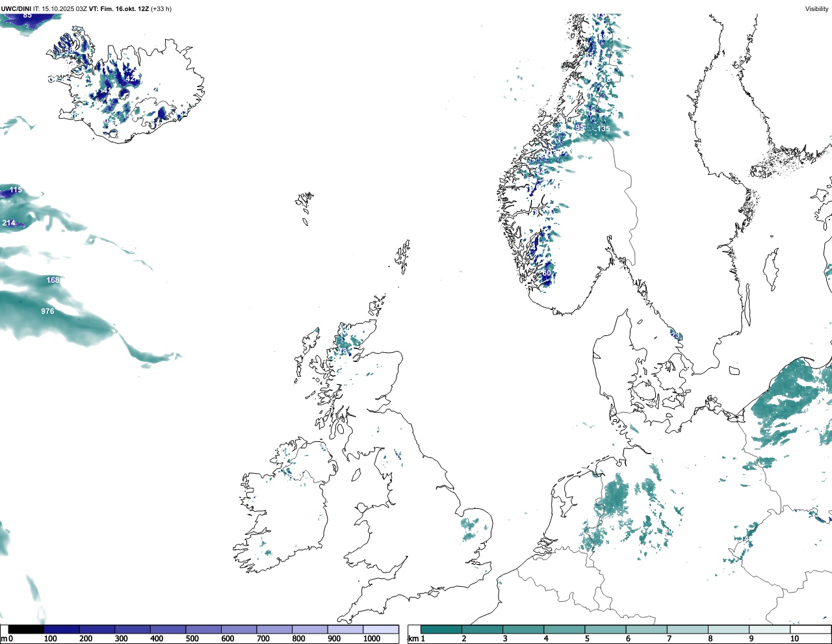Click the 'UWC/DINI' model label
The image size is (832, 644).
pos(16,9)
